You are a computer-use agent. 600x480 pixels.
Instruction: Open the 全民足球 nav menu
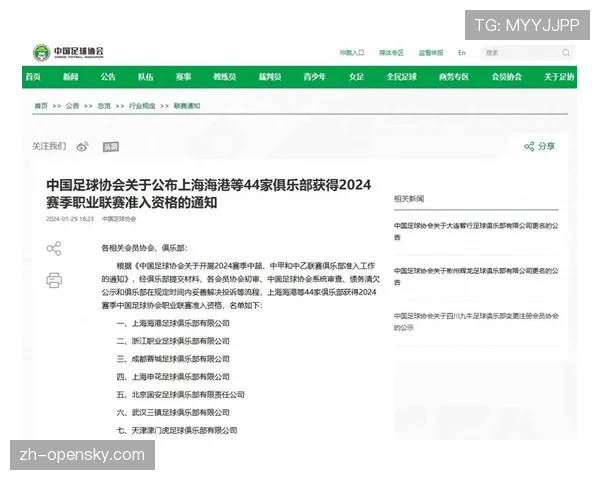(401, 77)
